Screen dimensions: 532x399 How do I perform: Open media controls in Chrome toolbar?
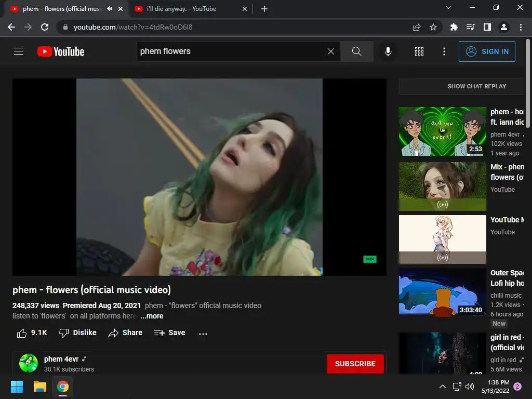[x=470, y=27]
